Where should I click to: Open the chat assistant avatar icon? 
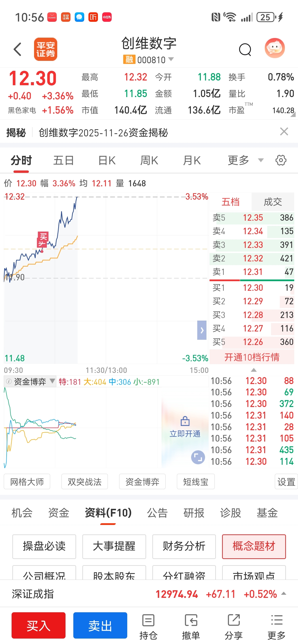click(x=275, y=48)
